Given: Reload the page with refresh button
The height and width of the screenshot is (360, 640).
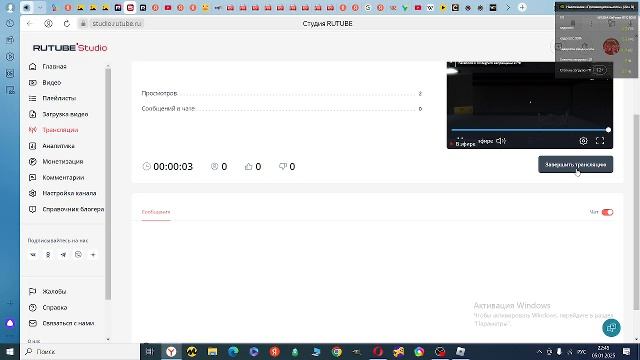Looking at the screenshot, I should [67, 24].
